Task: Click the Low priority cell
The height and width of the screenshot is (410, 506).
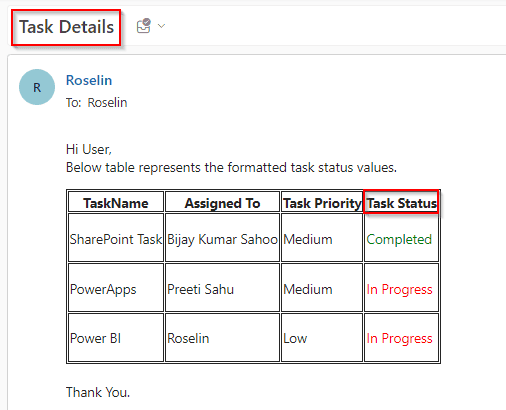Action: pyautogui.click(x=322, y=338)
